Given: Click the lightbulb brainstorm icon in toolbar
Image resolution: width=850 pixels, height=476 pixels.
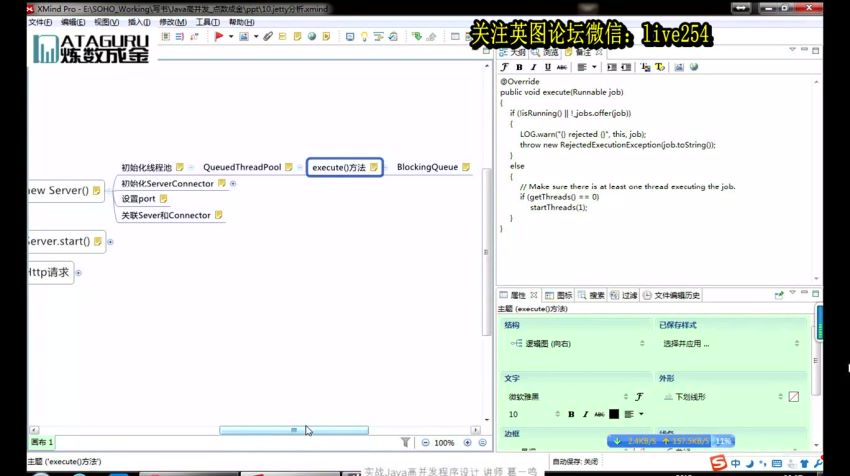Looking at the screenshot, I should 365,37.
